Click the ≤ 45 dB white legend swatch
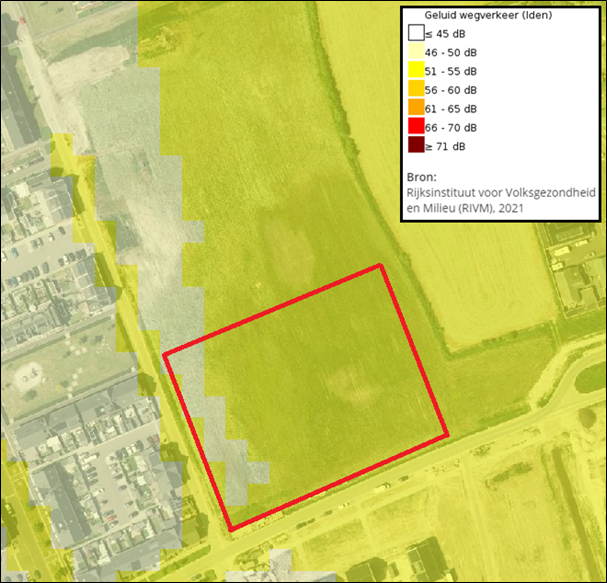 (416, 33)
